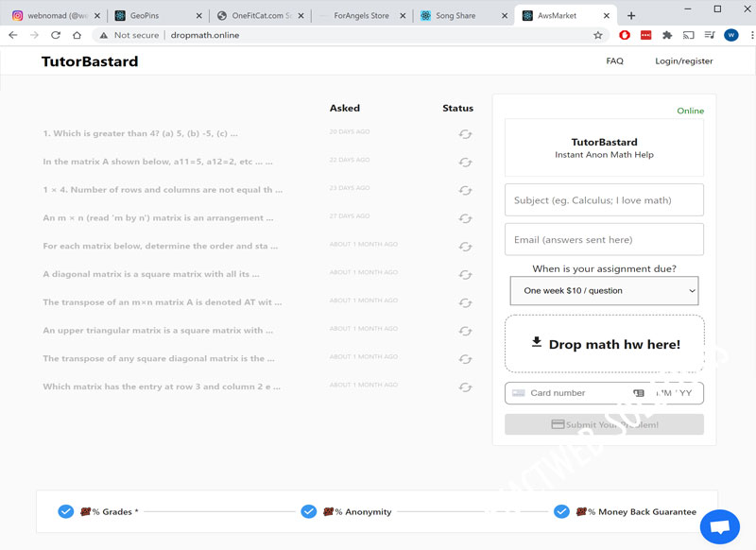Click the Subject input field
The height and width of the screenshot is (550, 756).
(604, 200)
